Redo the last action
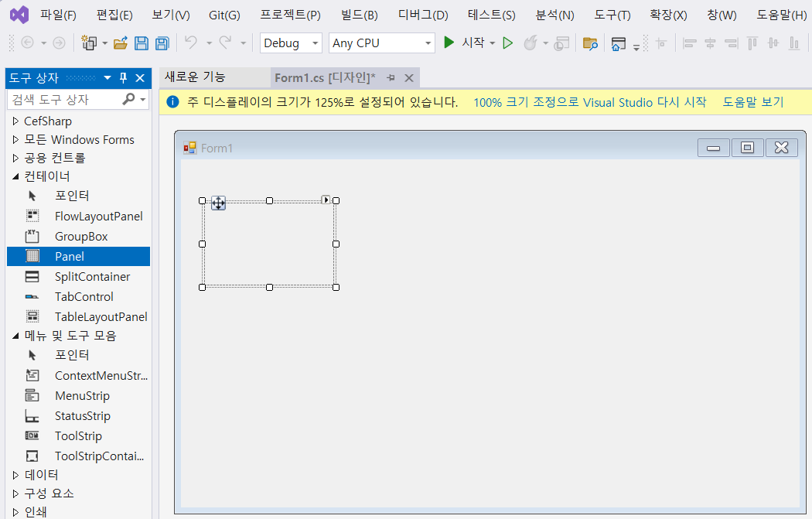The height and width of the screenshot is (519, 812). 225,43
